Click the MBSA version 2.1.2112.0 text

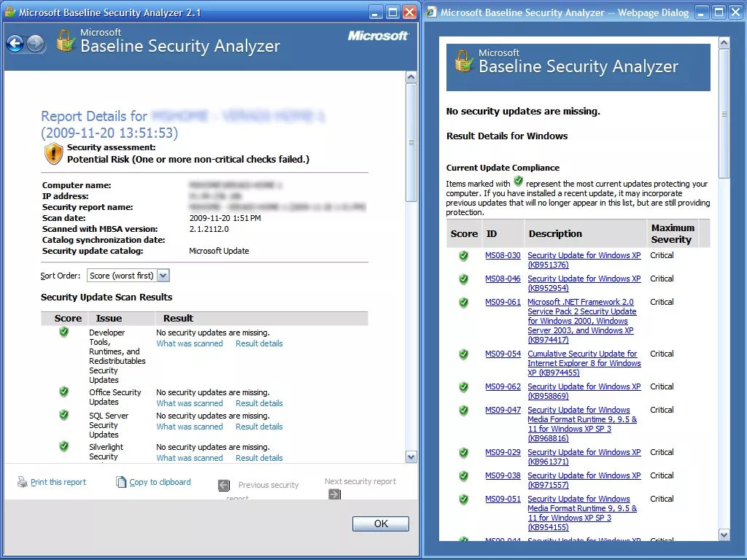209,229
